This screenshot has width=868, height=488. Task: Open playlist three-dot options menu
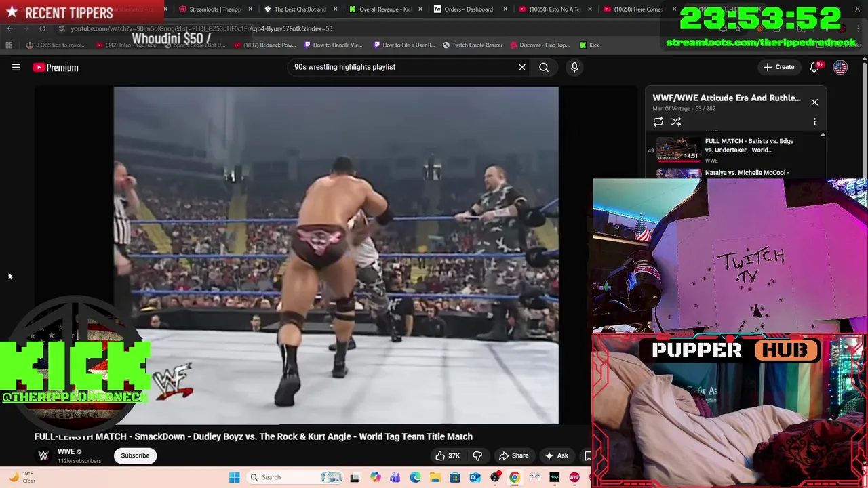814,122
